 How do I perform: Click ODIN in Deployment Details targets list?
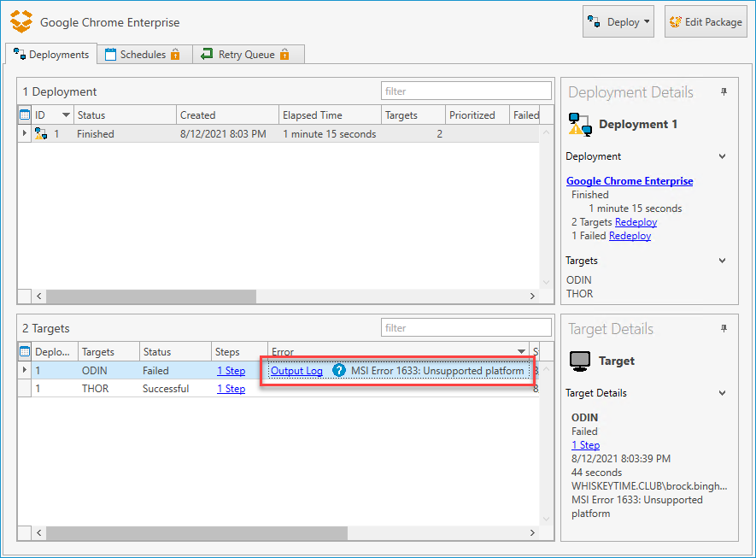[x=578, y=279]
